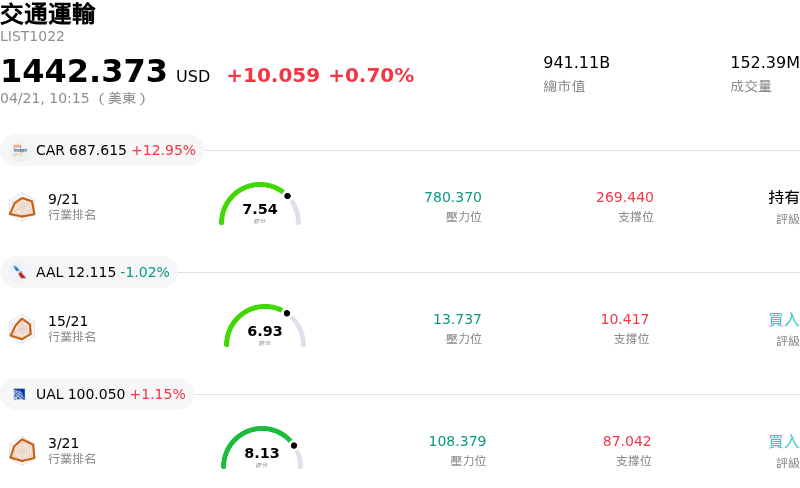The image size is (800, 488).
Task: Open the CAR 687.615 stock pill
Action: click(102, 150)
